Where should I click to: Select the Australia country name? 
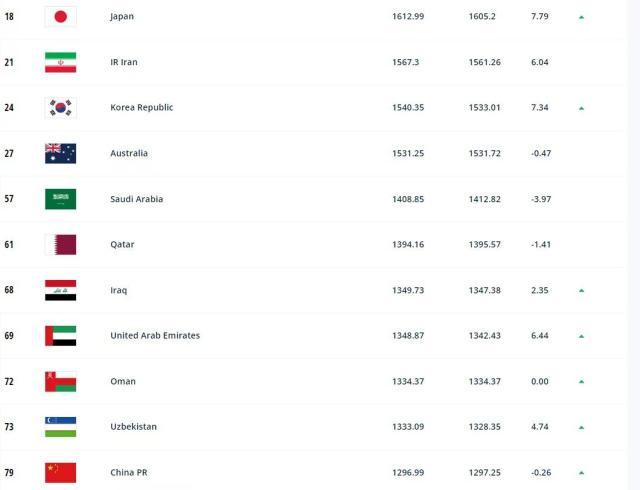pos(129,153)
